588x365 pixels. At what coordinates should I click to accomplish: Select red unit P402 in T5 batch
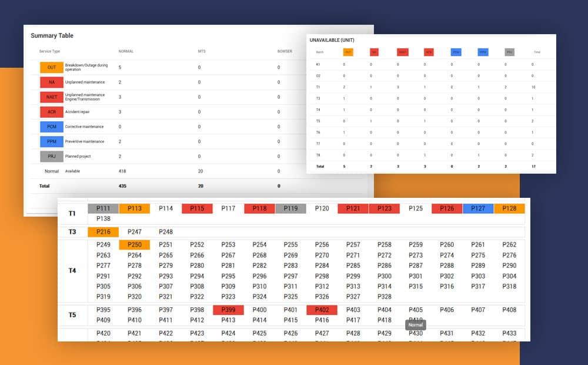(x=322, y=310)
